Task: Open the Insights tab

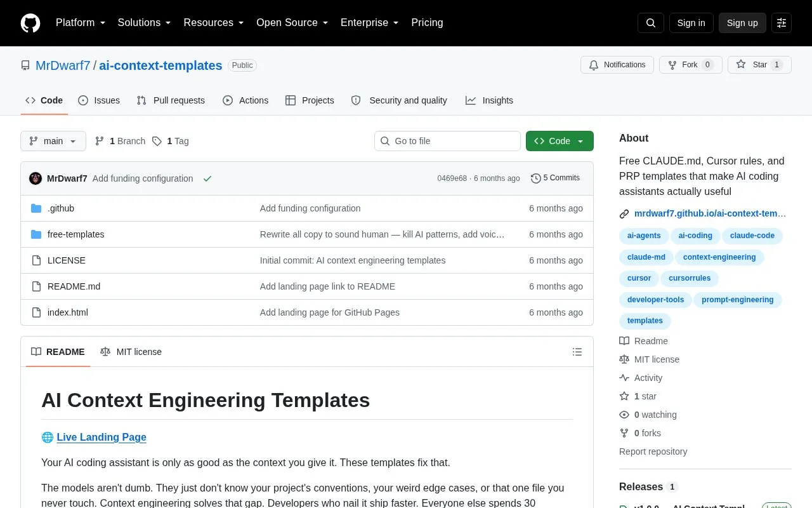Action: click(489, 100)
